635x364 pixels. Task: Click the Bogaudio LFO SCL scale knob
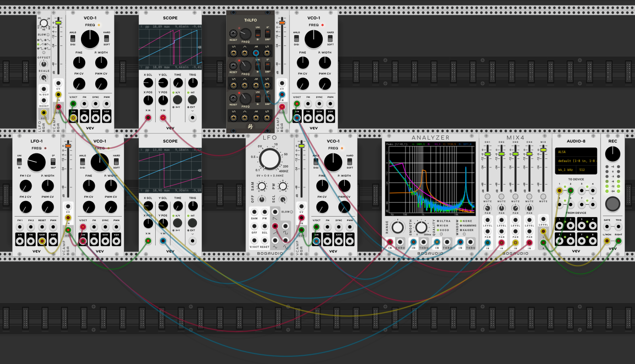[283, 199]
